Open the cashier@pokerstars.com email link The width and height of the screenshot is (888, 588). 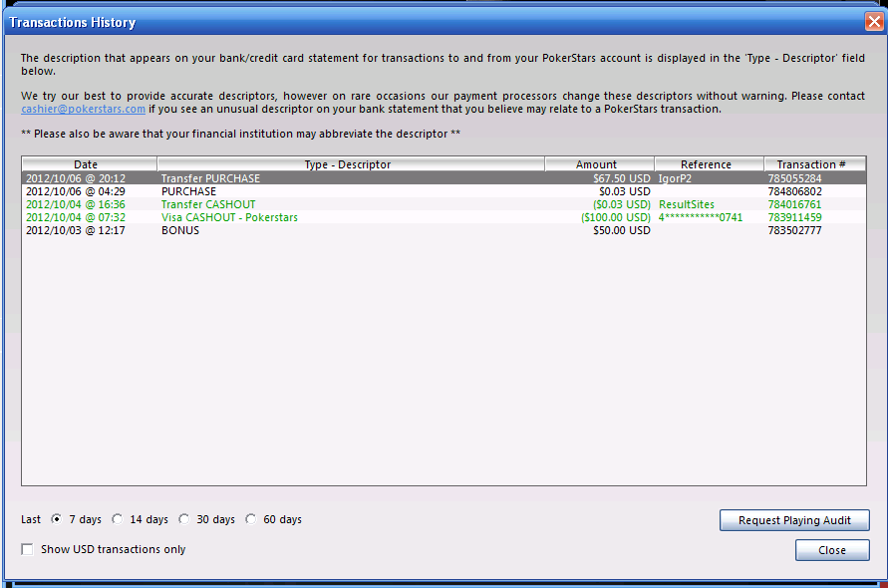pos(84,109)
